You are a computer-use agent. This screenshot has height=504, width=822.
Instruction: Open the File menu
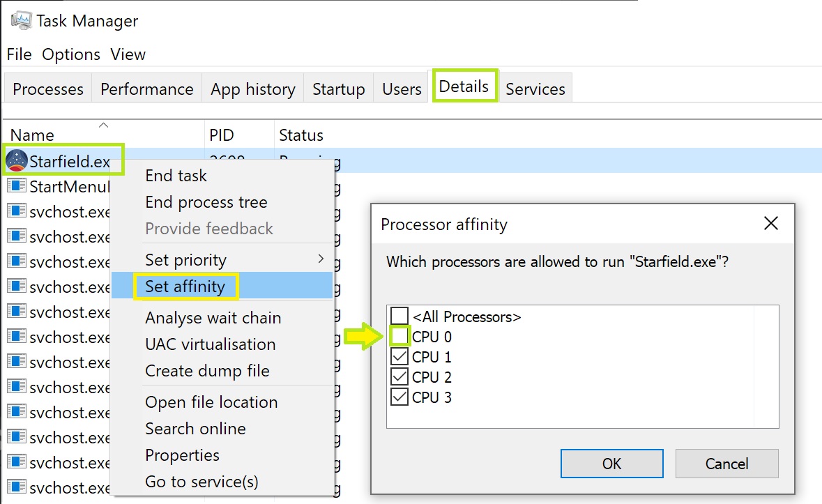click(20, 54)
